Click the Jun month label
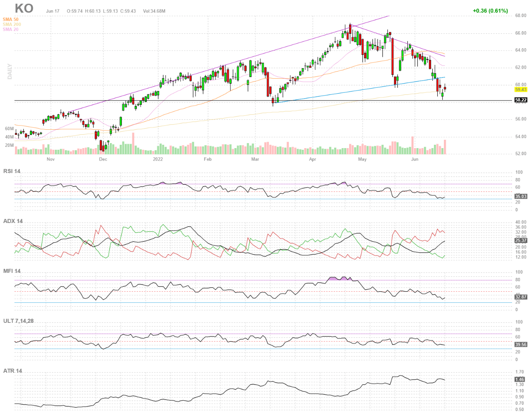This screenshot has width=532, height=416. click(415, 159)
